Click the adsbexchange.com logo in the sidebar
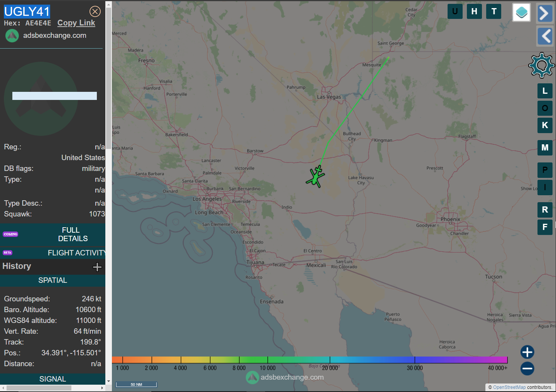The width and height of the screenshot is (556, 392). click(12, 36)
